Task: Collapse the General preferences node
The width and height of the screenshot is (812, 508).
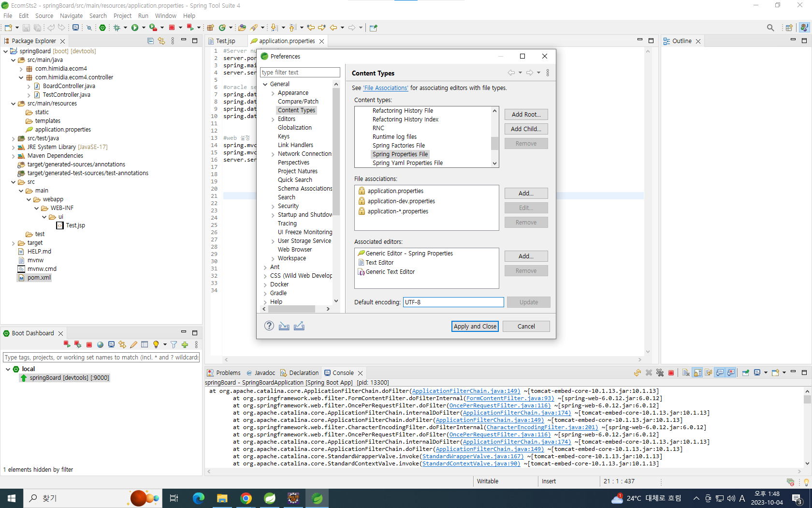Action: [x=265, y=84]
